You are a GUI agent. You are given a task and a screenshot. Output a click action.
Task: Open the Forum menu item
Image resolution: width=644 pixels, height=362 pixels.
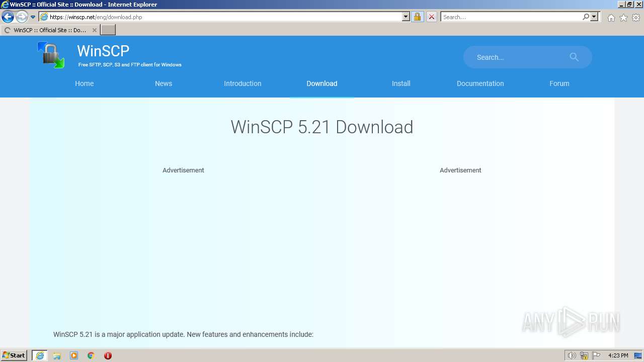[559, 83]
